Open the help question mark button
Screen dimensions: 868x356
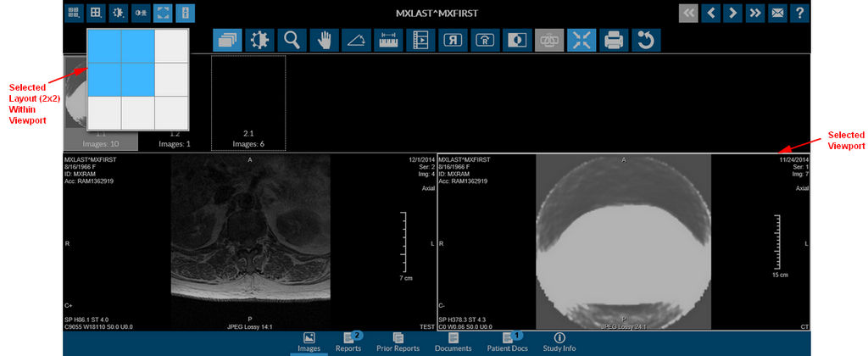[798, 14]
